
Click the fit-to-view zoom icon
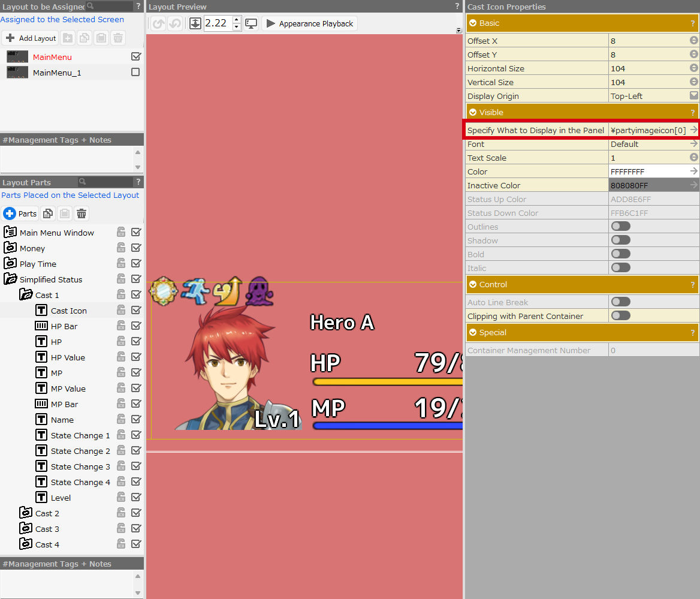point(195,23)
